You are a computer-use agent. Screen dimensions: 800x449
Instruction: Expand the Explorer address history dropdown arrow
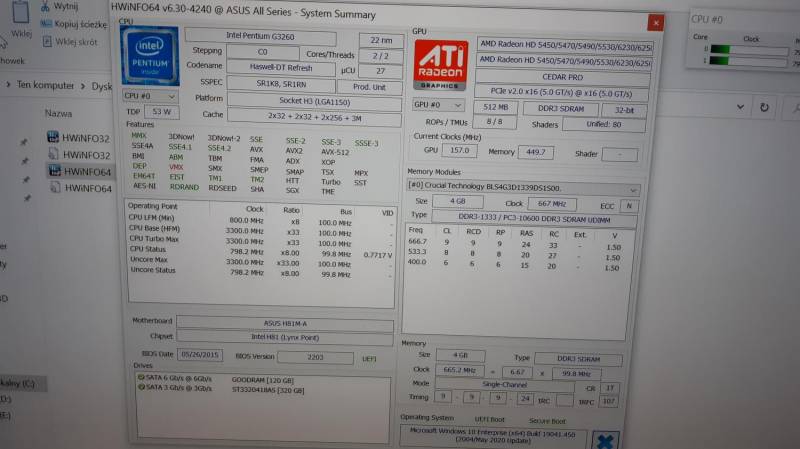click(x=740, y=107)
